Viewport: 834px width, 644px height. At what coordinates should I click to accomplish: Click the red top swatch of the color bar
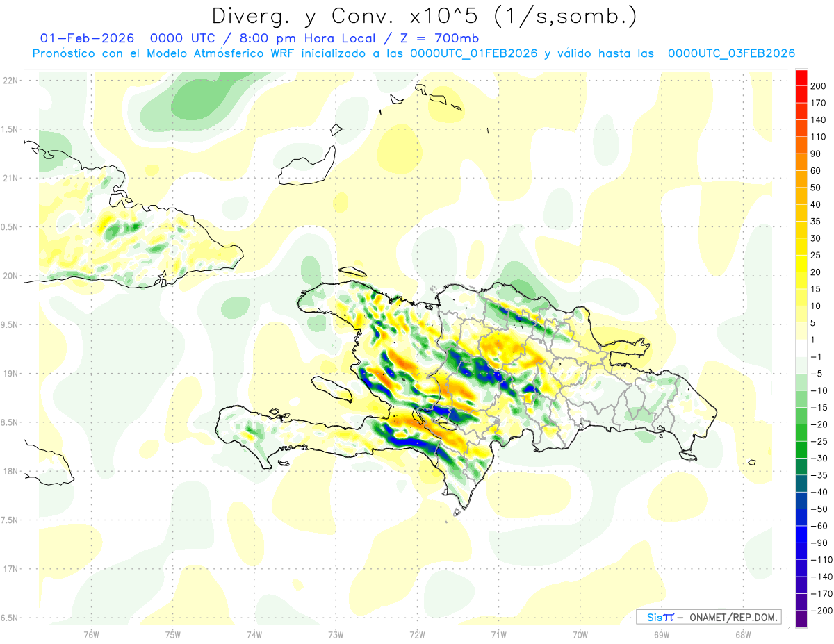pos(801,77)
